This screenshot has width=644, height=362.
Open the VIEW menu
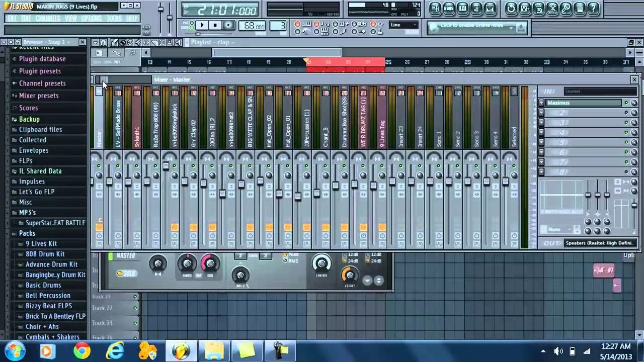[71, 19]
